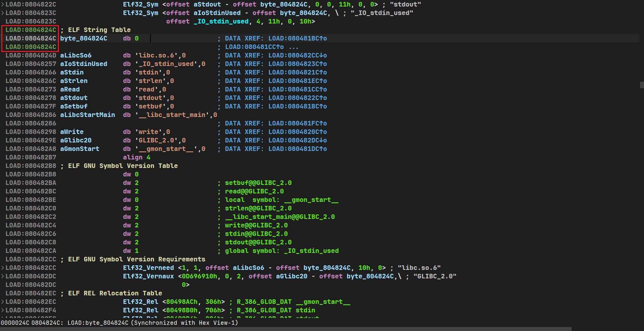This screenshot has width=644, height=331.
Task: Select the aGmonStart string label
Action: tap(79, 149)
